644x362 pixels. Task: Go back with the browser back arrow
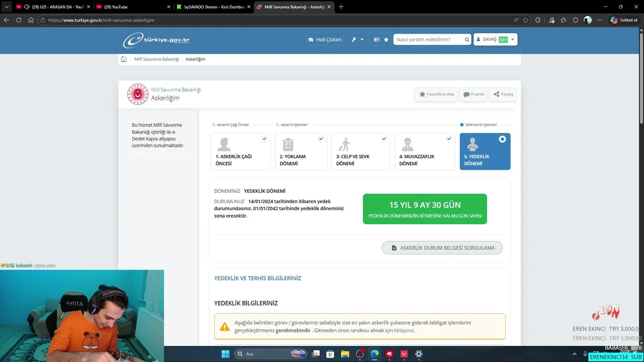click(7, 20)
